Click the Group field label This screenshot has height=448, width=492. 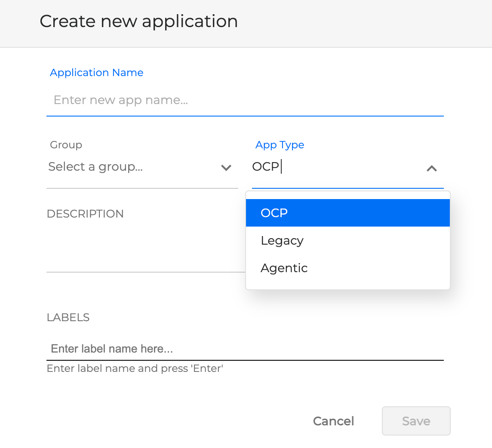(x=66, y=145)
